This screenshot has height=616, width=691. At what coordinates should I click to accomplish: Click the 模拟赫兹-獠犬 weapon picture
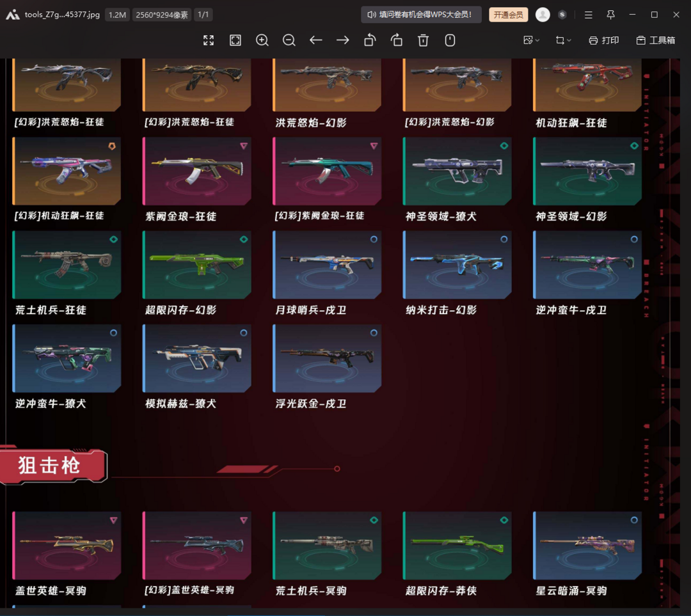point(196,358)
